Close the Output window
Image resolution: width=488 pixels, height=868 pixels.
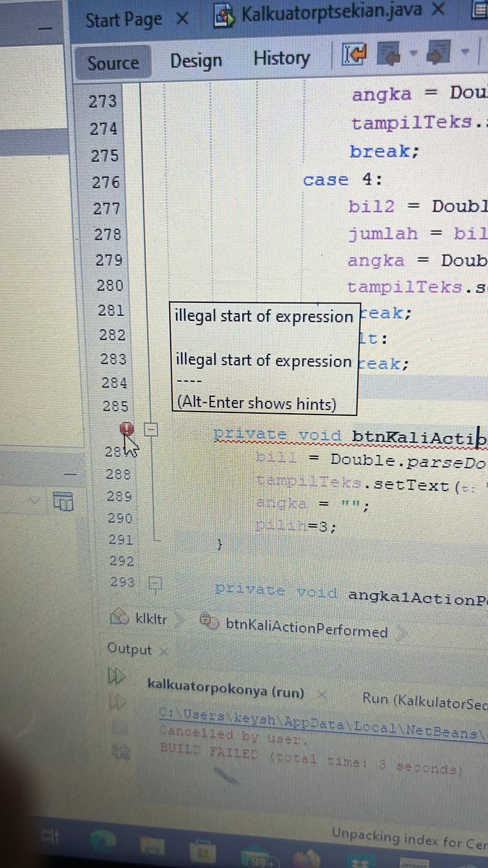coord(163,652)
